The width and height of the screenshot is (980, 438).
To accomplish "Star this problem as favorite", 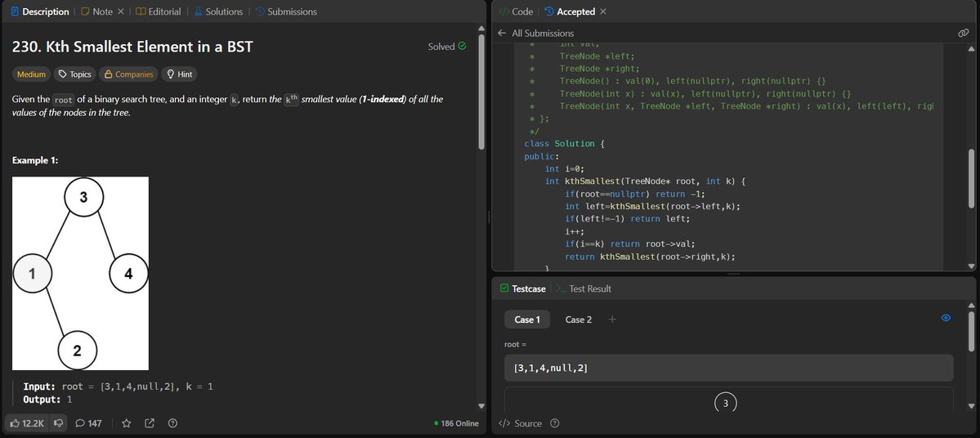I will [126, 423].
